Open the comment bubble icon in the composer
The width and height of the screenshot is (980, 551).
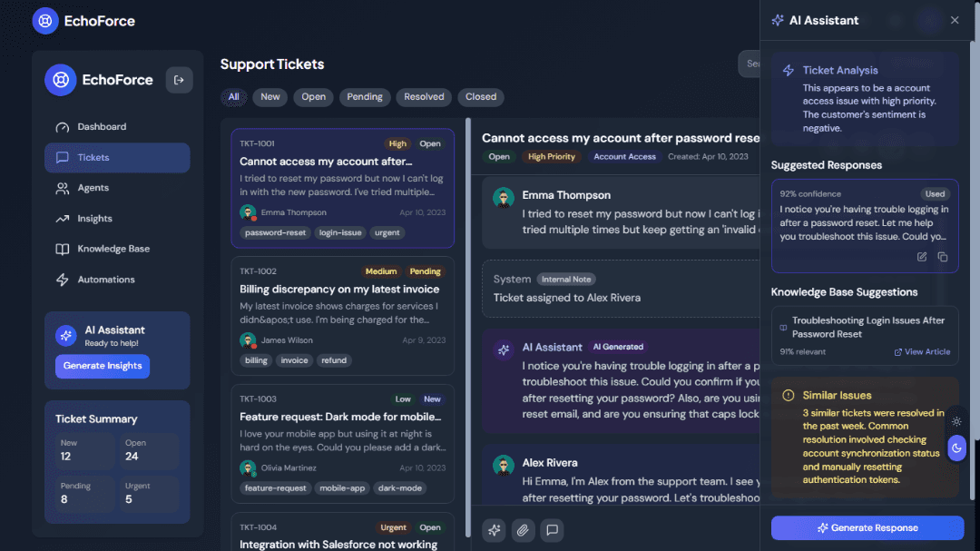[x=552, y=530]
